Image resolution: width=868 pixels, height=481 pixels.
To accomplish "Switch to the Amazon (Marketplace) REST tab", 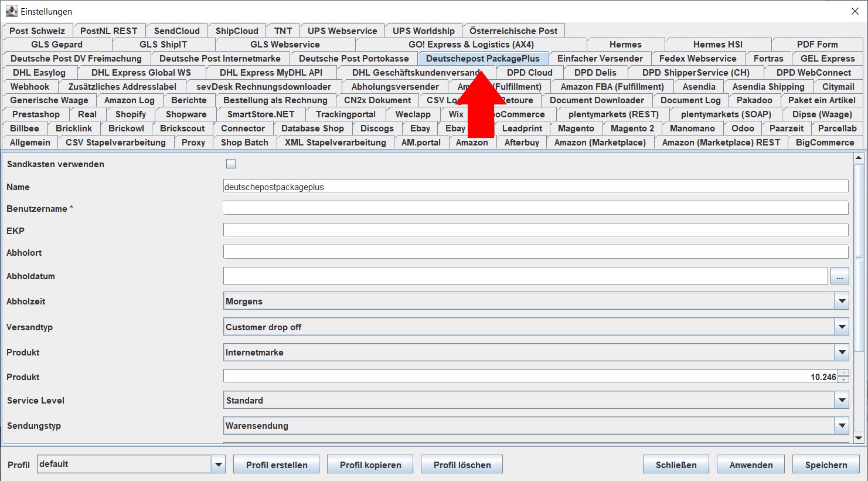I will point(721,143).
